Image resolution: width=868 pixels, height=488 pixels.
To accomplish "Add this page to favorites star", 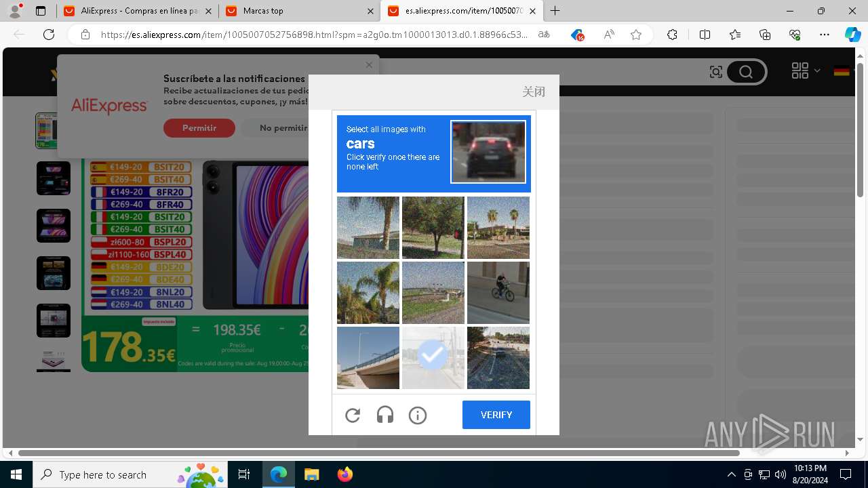I will (636, 35).
